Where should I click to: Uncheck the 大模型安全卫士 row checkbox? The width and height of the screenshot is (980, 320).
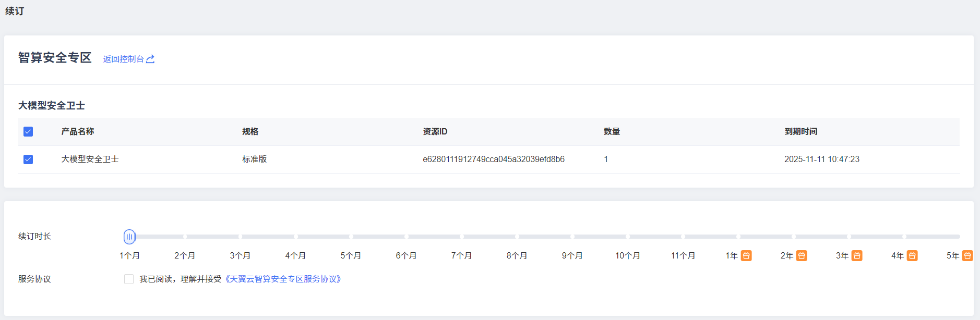28,159
